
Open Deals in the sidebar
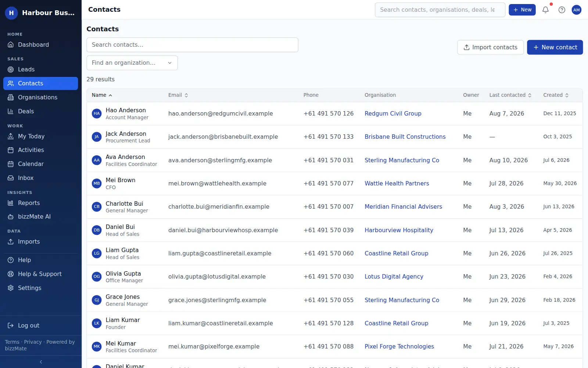(x=40, y=111)
